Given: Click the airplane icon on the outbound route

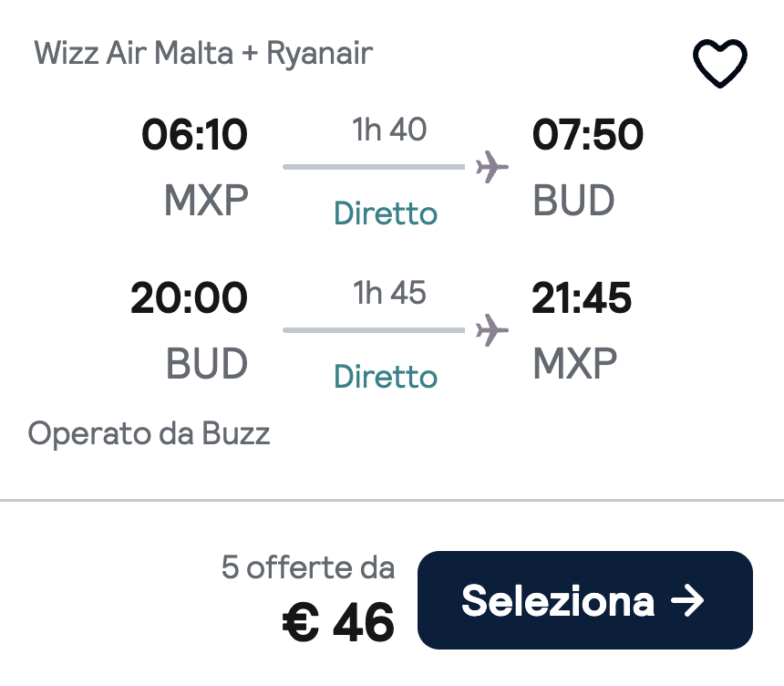Looking at the screenshot, I should 491,166.
